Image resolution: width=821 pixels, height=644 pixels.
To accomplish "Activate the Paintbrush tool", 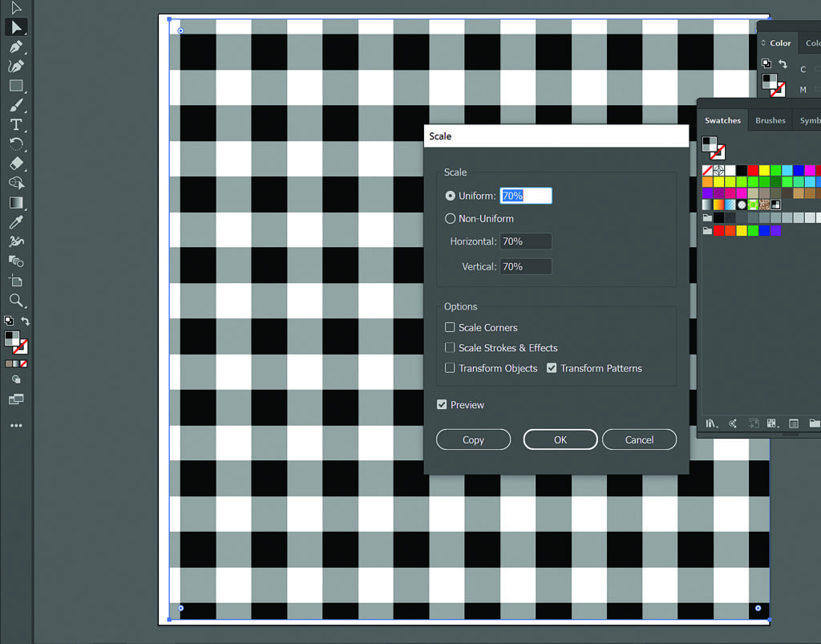I will [x=16, y=105].
